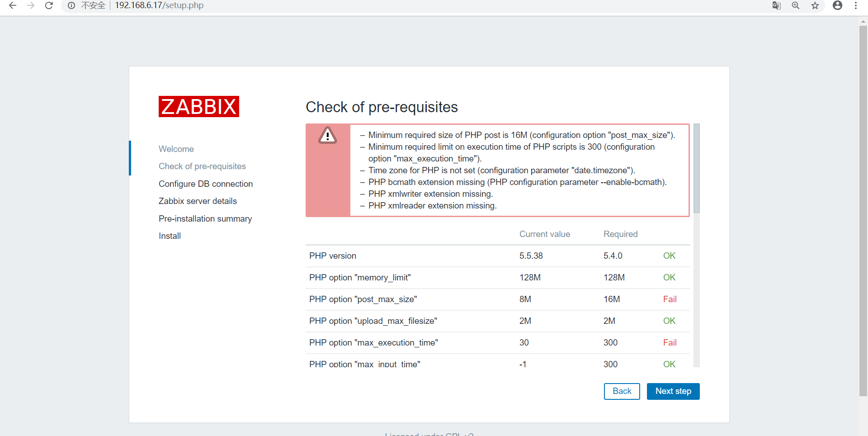Viewport: 868px width, 436px height.
Task: Select the Pre-installation summary step
Action: coord(205,219)
